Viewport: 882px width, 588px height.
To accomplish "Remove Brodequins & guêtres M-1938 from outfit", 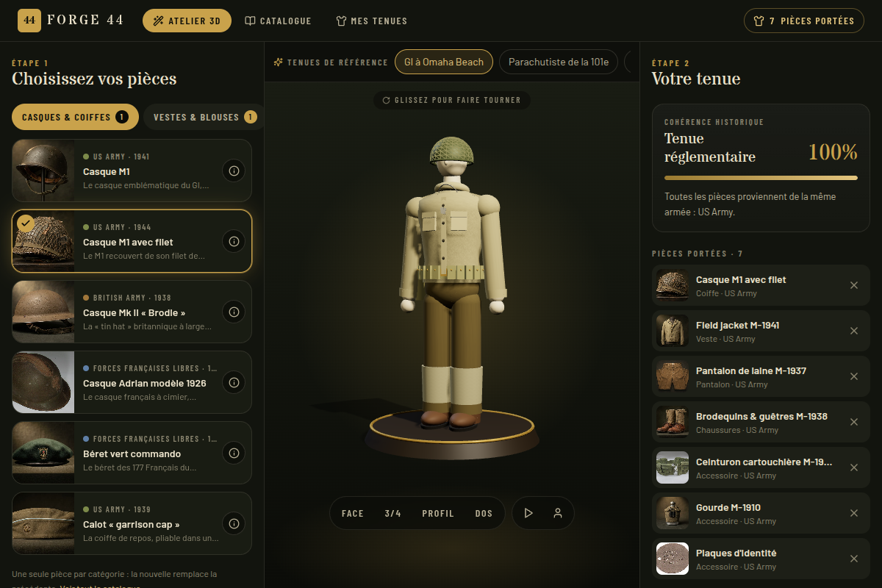I will pos(854,422).
